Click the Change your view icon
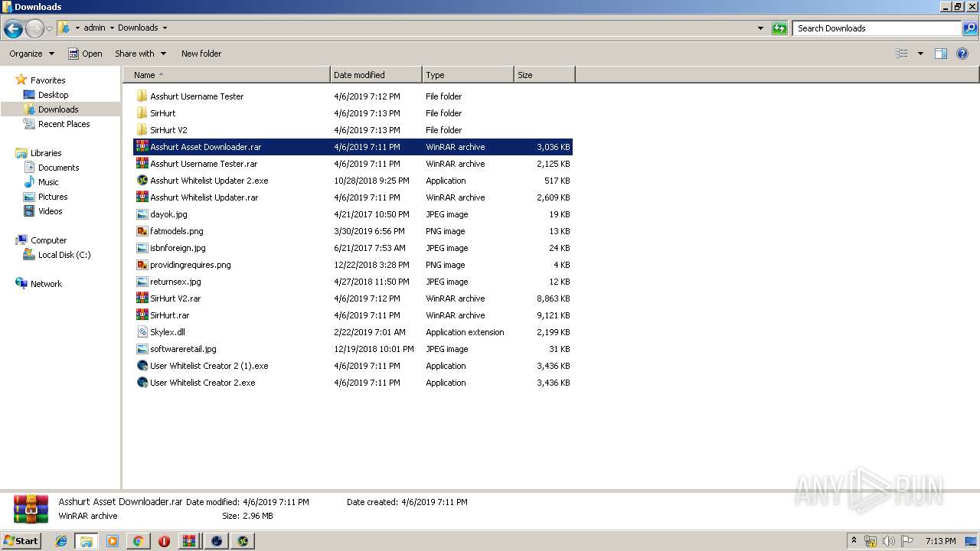Screen dimensions: 980x551 [902, 54]
